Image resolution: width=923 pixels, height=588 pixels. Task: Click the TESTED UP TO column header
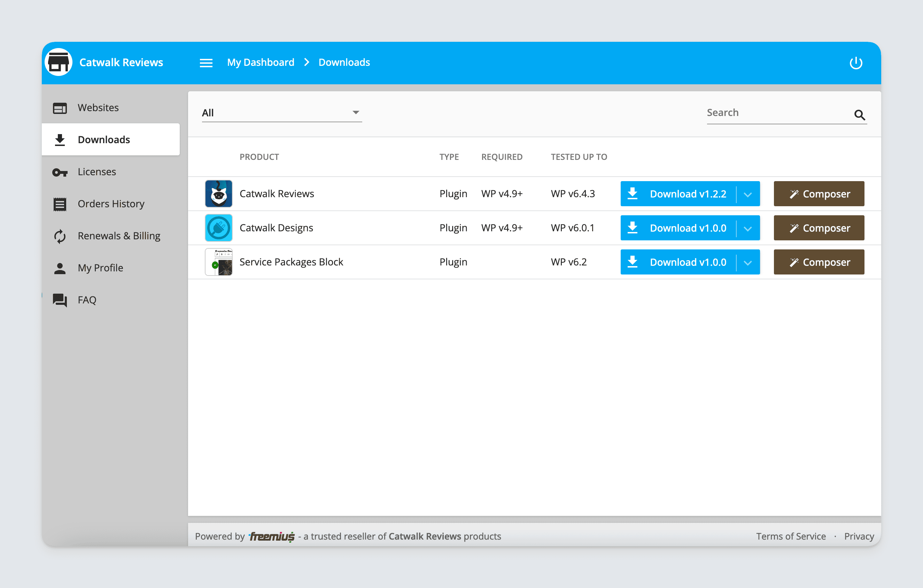coord(579,157)
